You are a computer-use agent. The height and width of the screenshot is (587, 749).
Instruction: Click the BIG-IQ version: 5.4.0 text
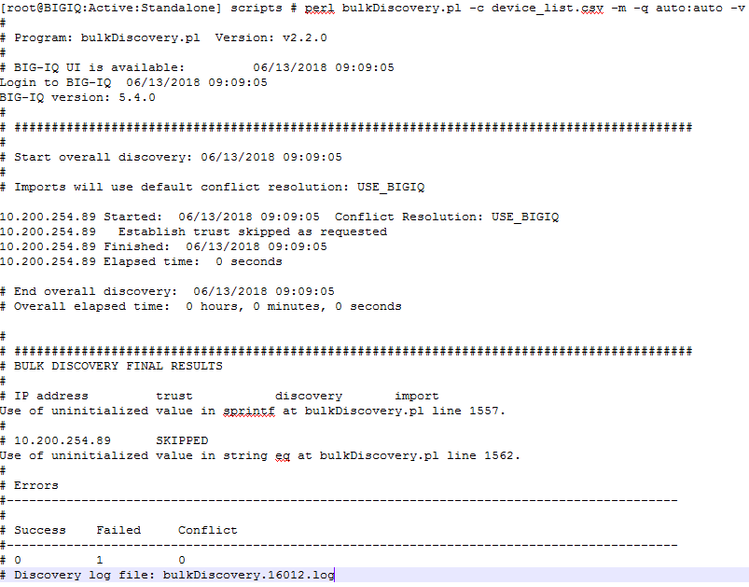tap(78, 97)
